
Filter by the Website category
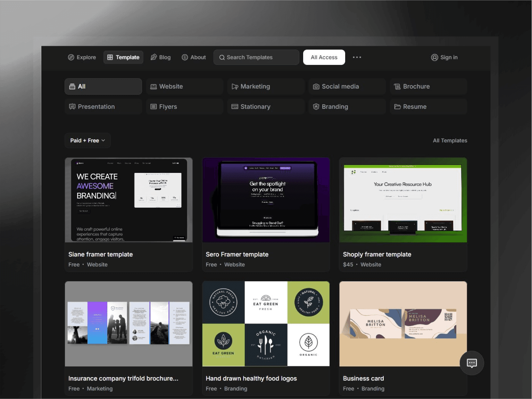pyautogui.click(x=184, y=86)
